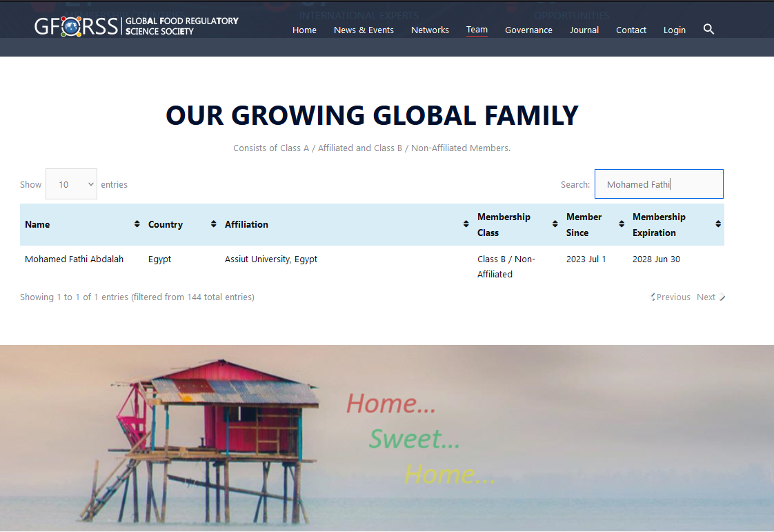Screen dimensions: 774x532
Task: Open News & Events menu
Action: (x=364, y=30)
